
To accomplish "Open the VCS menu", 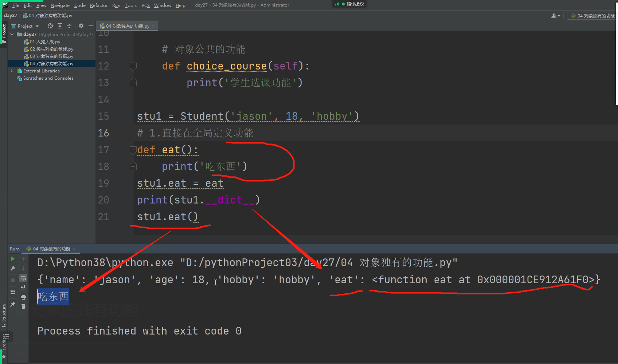I will 145,5.
